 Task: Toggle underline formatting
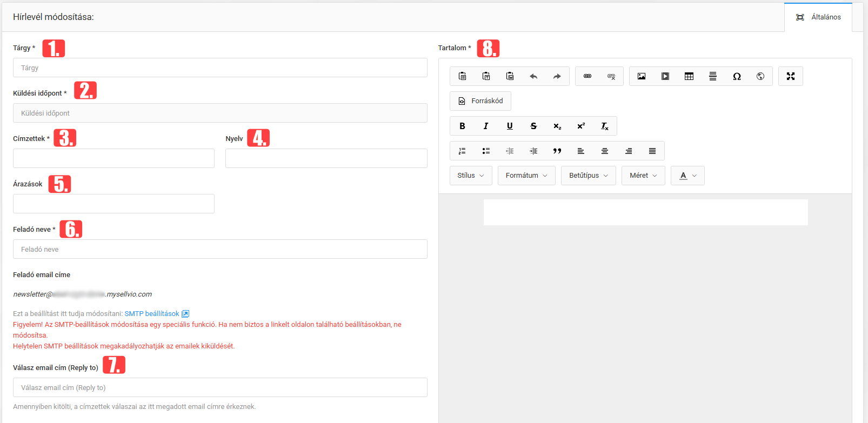(x=510, y=126)
